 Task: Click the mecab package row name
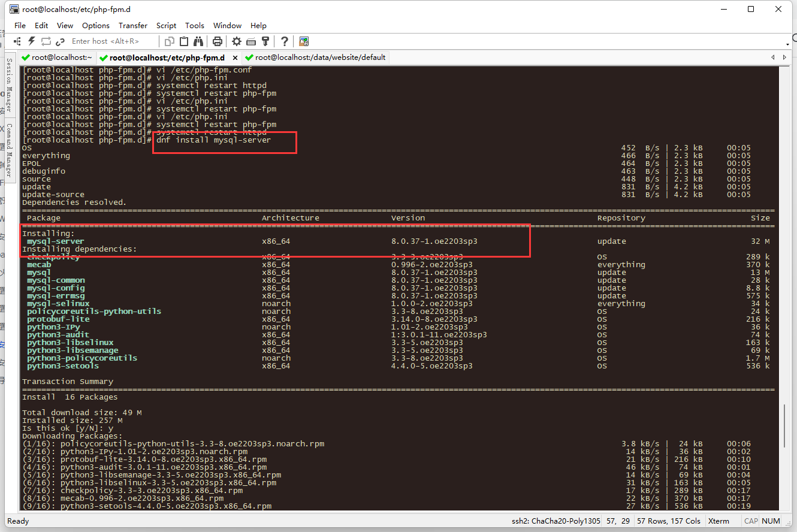tap(39, 265)
